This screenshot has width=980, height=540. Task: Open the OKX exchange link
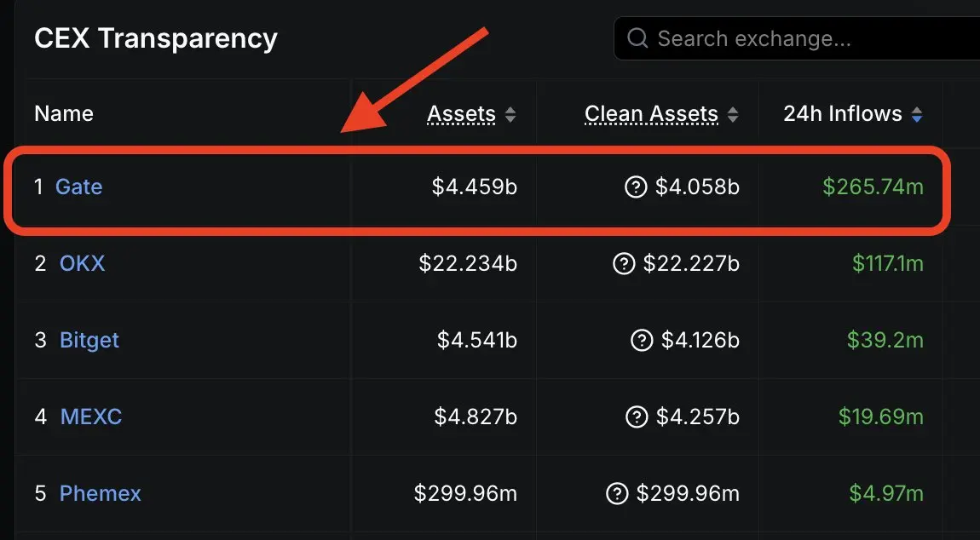[82, 264]
